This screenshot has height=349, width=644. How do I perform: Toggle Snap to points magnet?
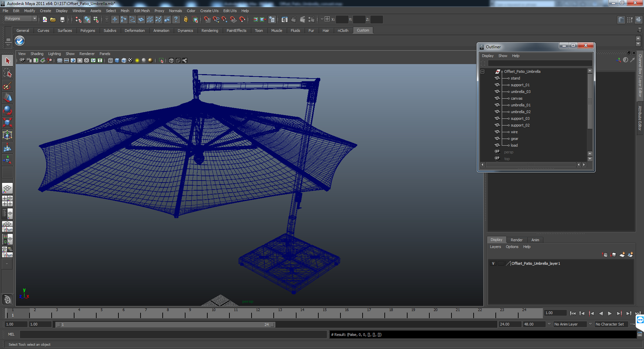pos(225,19)
